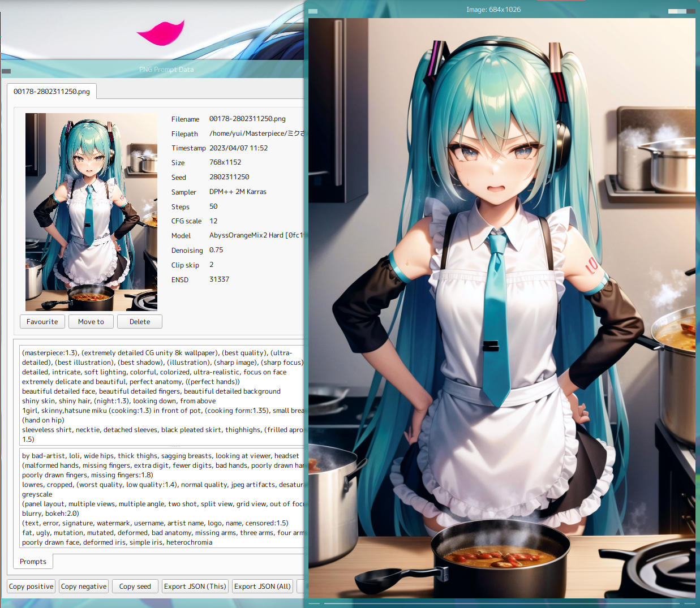Click the large image in the Image window
Screen dimensions: 700x608
(502, 308)
